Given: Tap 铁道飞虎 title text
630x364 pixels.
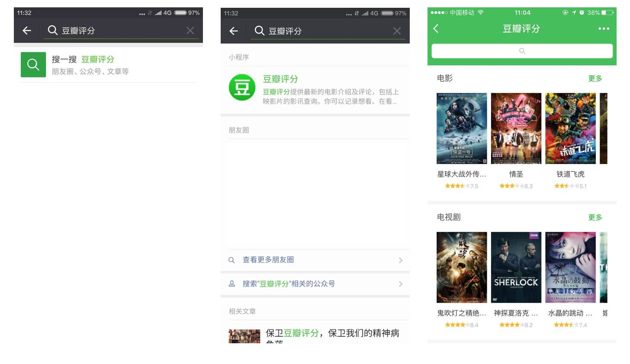Looking at the screenshot, I should pos(570,174).
